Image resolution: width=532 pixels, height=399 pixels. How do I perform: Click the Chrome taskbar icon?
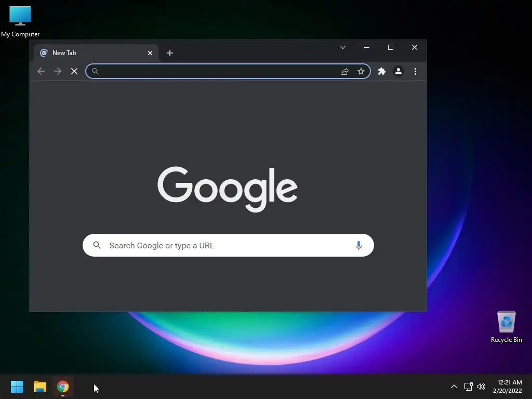pyautogui.click(x=63, y=387)
